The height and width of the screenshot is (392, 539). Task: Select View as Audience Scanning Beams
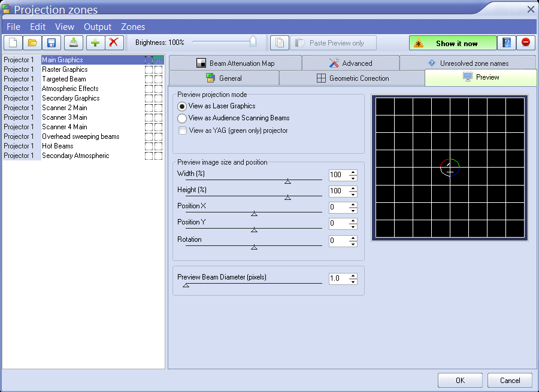[x=182, y=118]
